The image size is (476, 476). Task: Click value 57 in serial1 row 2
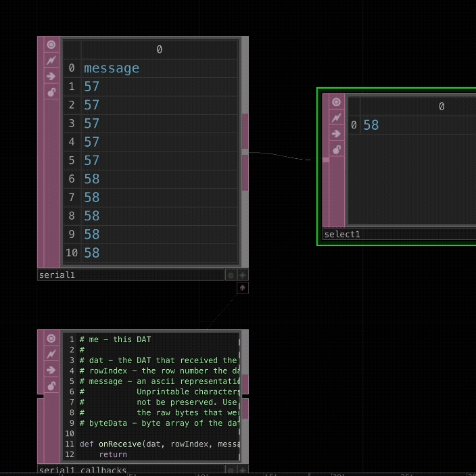tap(160, 105)
